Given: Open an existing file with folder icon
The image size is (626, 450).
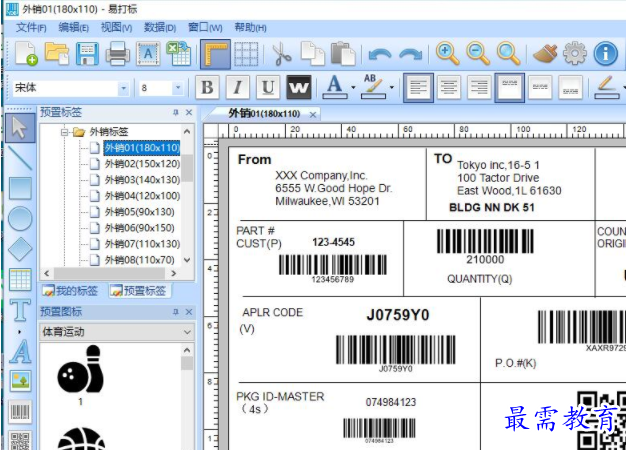Looking at the screenshot, I should point(56,54).
